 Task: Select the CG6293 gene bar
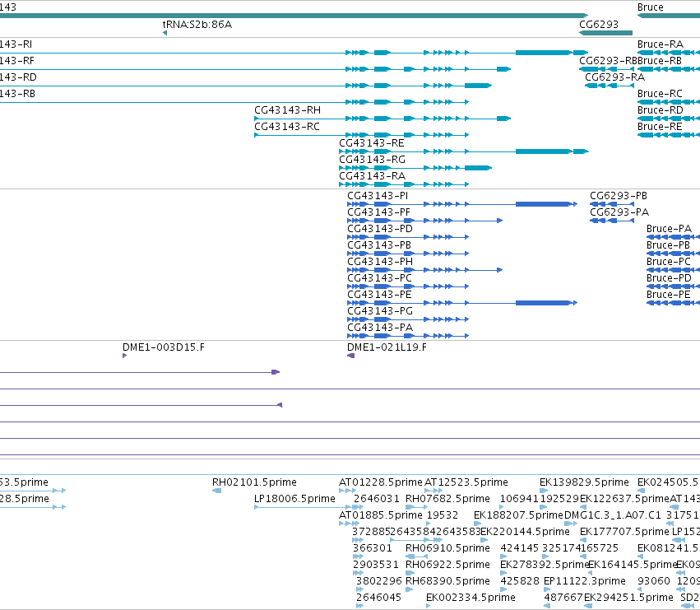(605, 33)
